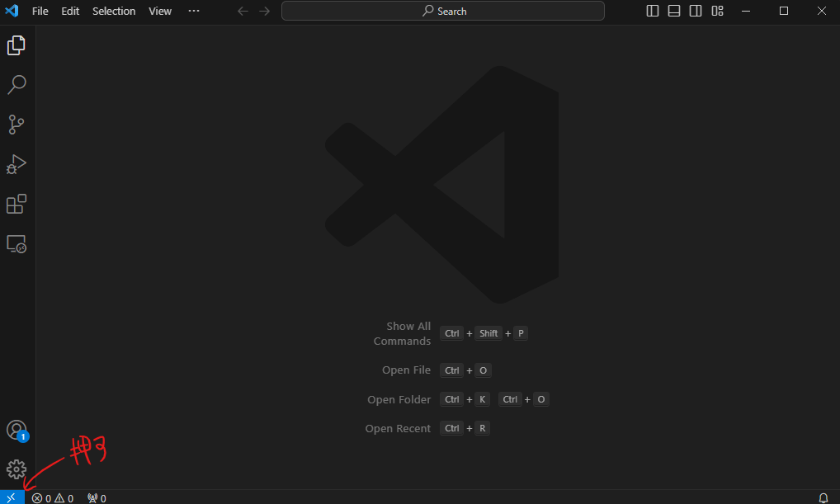Expand the more menus ellipsis
The image size is (840, 504).
click(x=194, y=11)
